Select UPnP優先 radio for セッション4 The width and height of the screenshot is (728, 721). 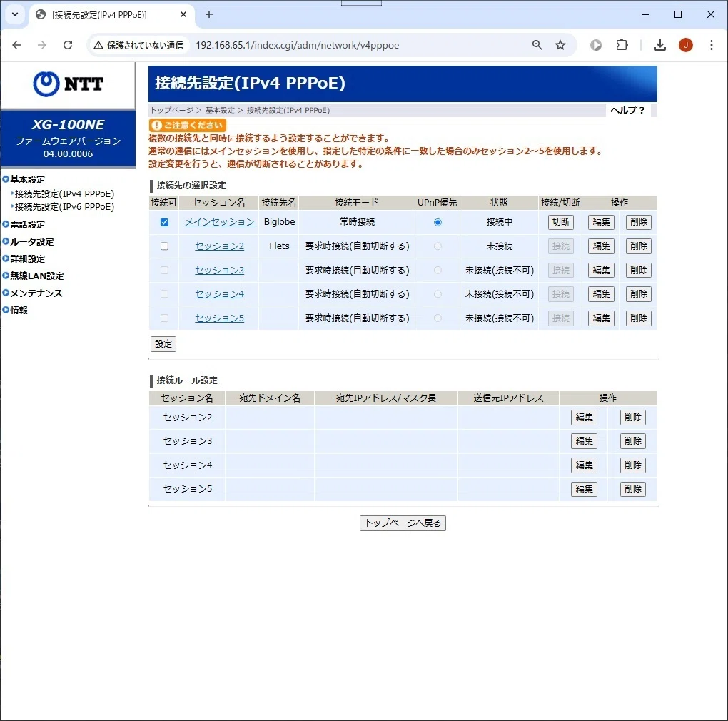pyautogui.click(x=438, y=294)
